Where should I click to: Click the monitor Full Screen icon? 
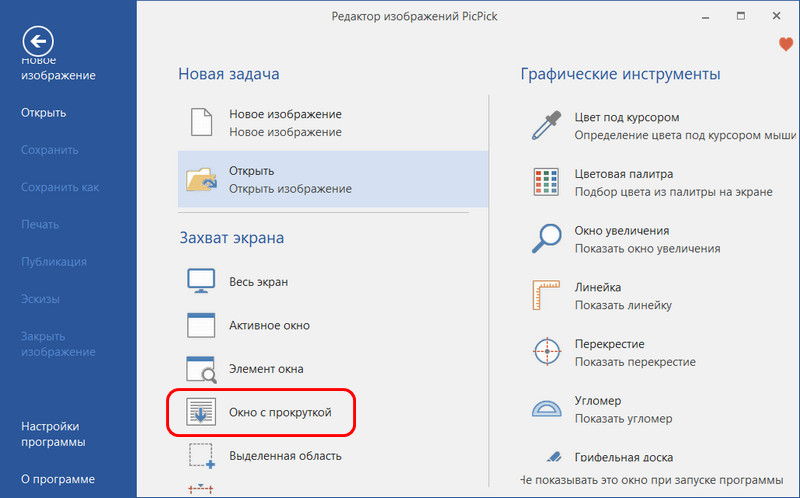click(201, 281)
